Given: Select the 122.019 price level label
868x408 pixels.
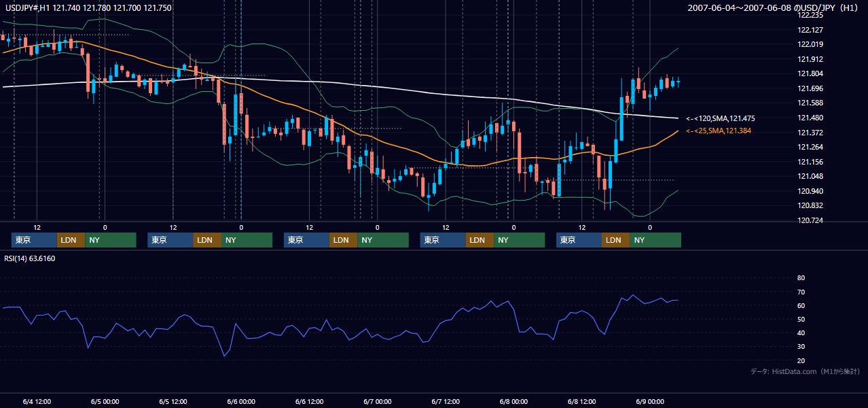Looking at the screenshot, I should [x=811, y=44].
